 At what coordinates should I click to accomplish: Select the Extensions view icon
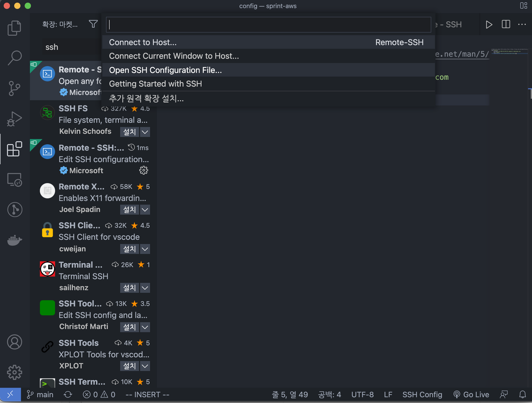(15, 149)
